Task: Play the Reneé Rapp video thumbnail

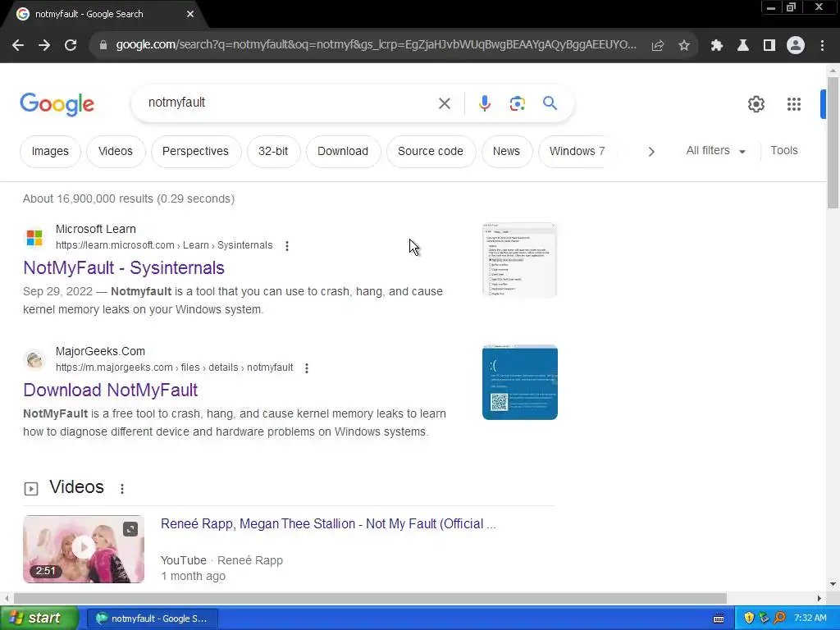Action: pos(84,549)
